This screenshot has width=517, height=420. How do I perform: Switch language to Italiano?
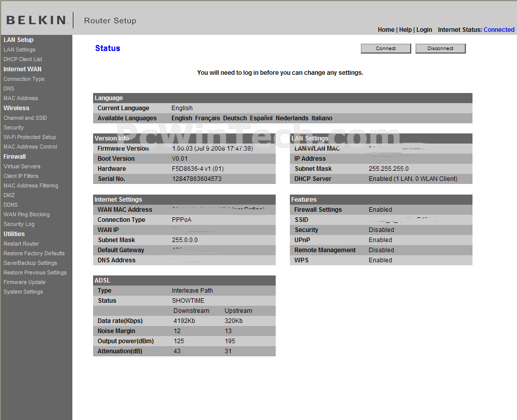[322, 118]
